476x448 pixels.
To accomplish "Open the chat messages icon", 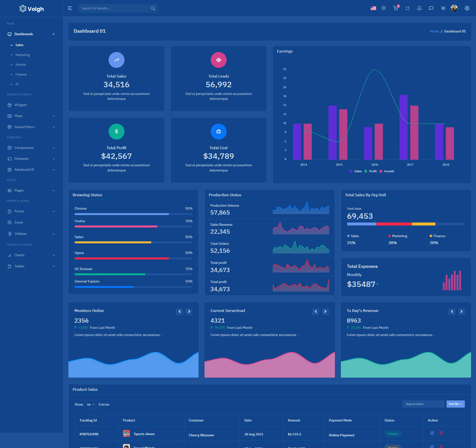I will (431, 8).
